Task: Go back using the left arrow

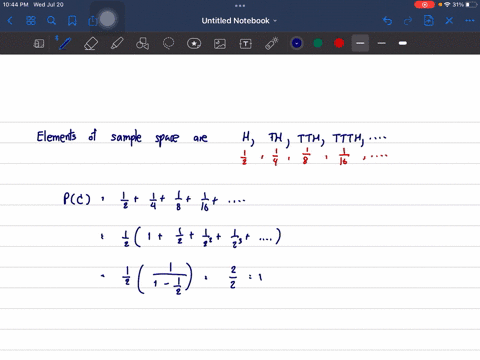Action: [10, 21]
